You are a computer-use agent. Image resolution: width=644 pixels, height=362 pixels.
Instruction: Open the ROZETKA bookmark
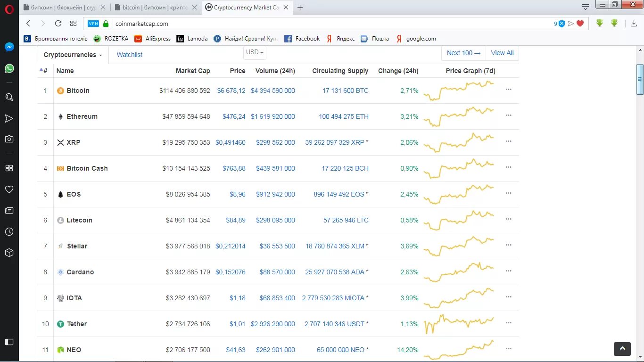[x=110, y=39]
